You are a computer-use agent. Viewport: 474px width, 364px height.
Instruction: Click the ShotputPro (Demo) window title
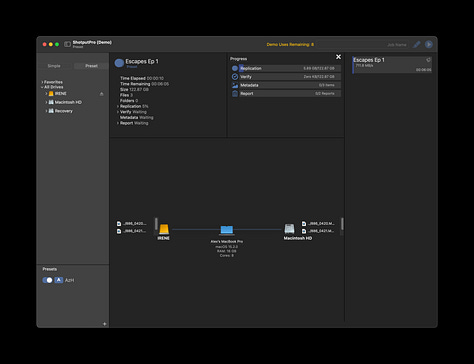pos(92,42)
